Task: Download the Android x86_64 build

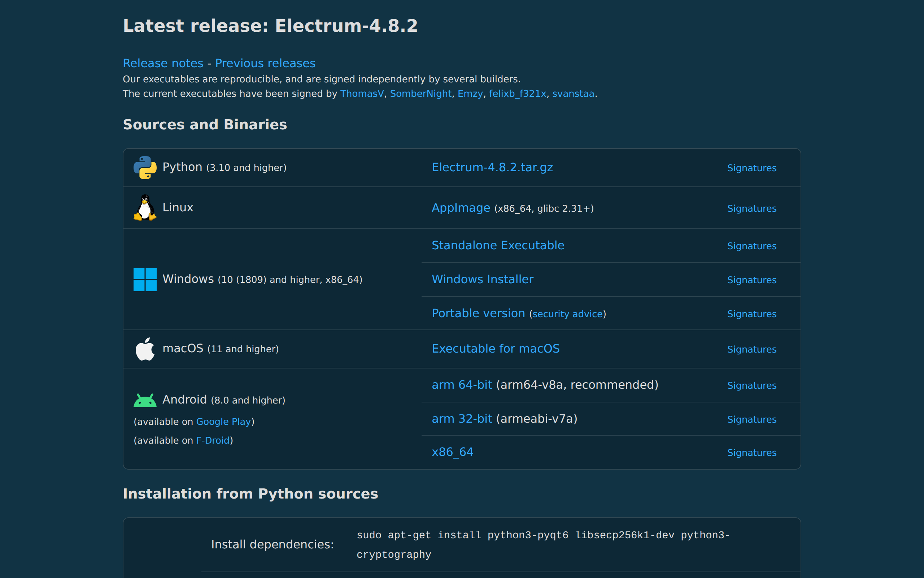Action: pos(453,452)
